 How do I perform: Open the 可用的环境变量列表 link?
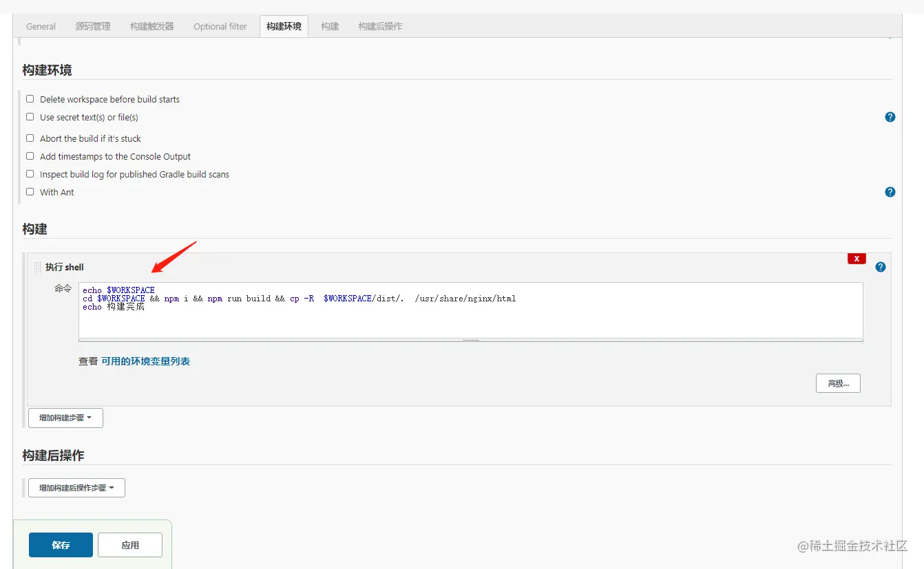click(x=145, y=361)
